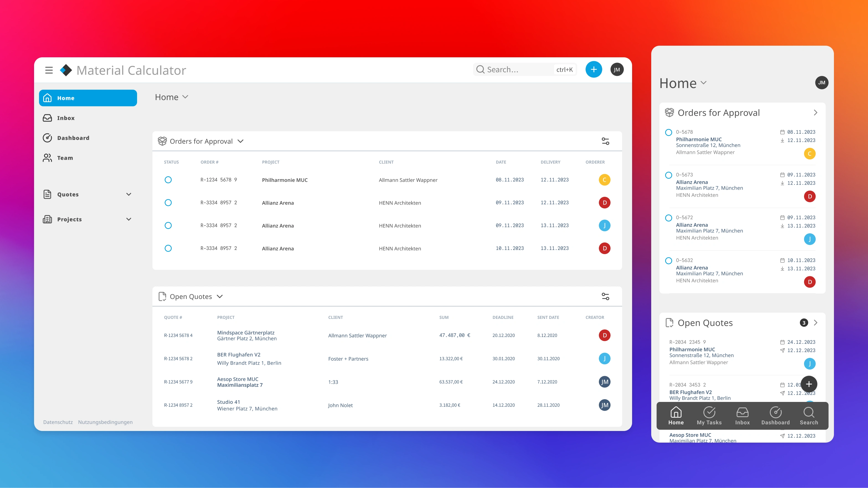Mark the status circle of order 0-5678
The image size is (868, 488).
click(669, 132)
